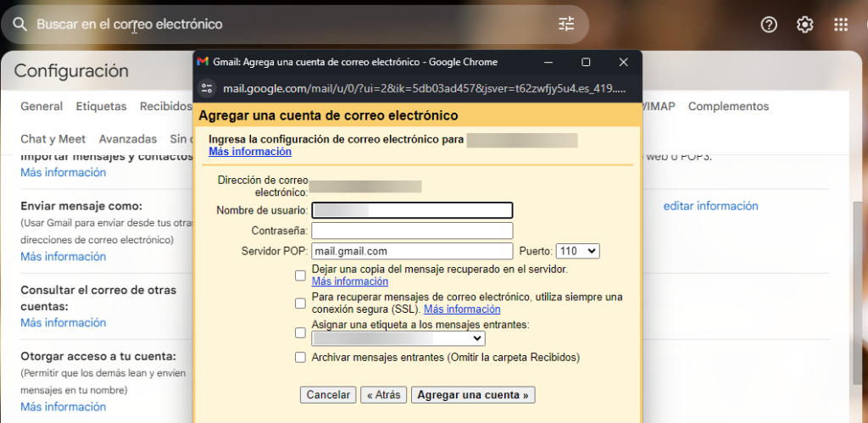
Task: Tick the Asignar una etiqueta checkbox
Action: [300, 332]
